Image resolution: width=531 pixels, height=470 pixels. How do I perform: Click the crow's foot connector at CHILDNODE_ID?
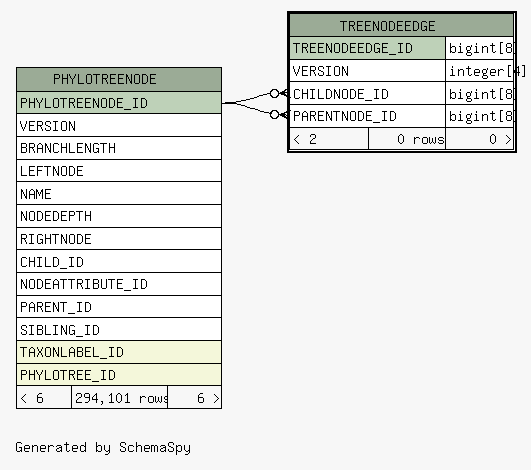[x=279, y=93]
